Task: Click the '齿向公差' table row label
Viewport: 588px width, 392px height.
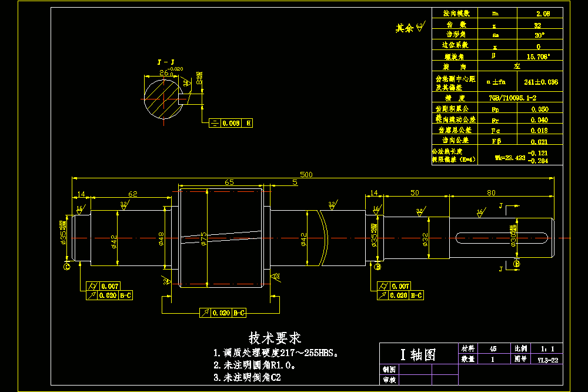Action: [x=455, y=140]
